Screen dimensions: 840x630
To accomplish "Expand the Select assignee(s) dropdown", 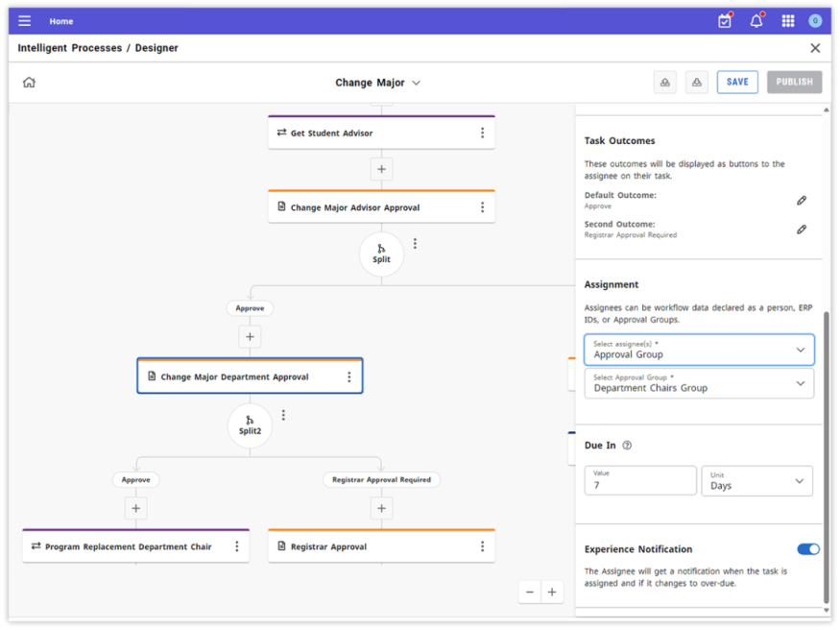I will click(x=699, y=350).
